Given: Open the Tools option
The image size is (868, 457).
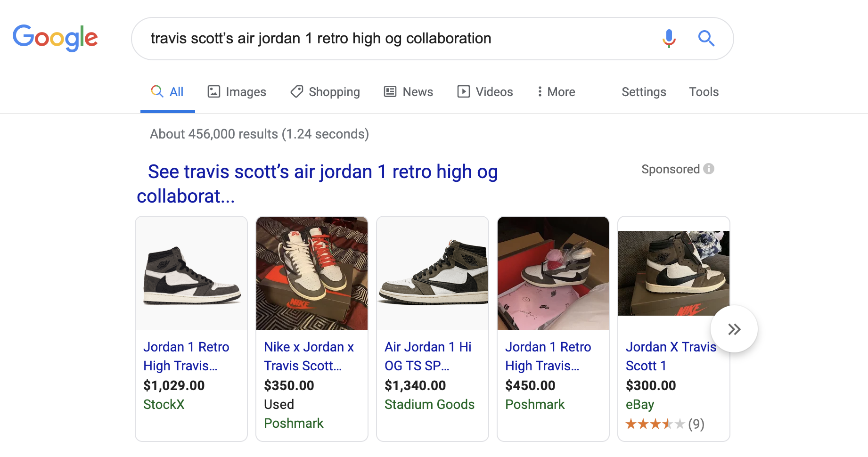Looking at the screenshot, I should point(704,92).
